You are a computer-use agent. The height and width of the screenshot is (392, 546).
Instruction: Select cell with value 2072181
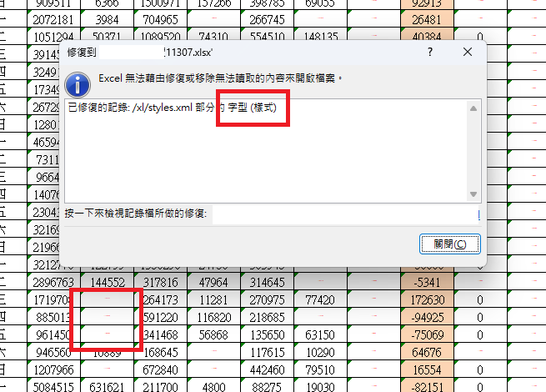[x=53, y=19]
